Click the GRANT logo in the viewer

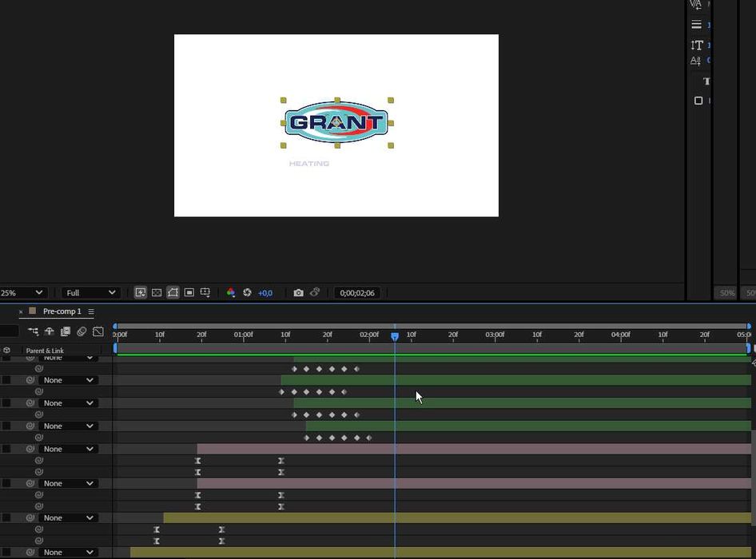tap(336, 122)
